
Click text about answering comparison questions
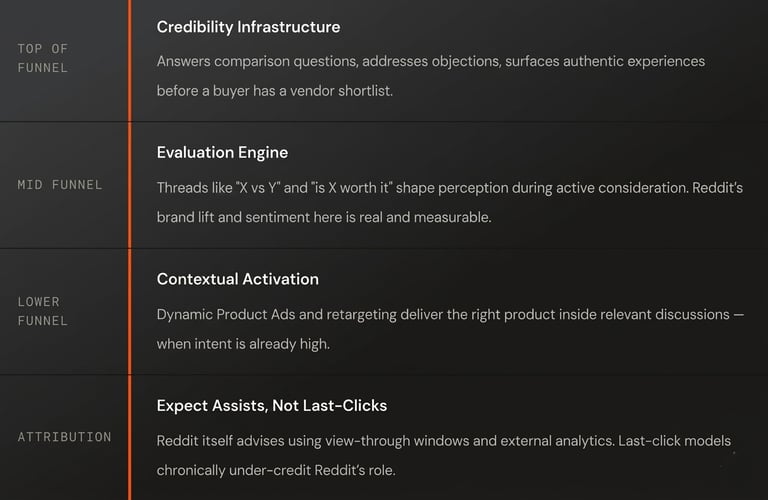431,61
